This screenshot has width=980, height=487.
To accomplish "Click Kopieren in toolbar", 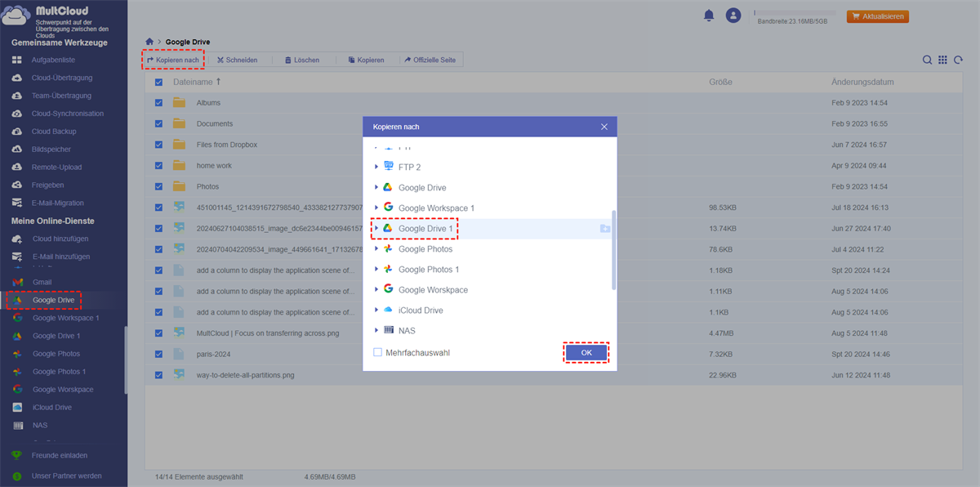I will 365,60.
